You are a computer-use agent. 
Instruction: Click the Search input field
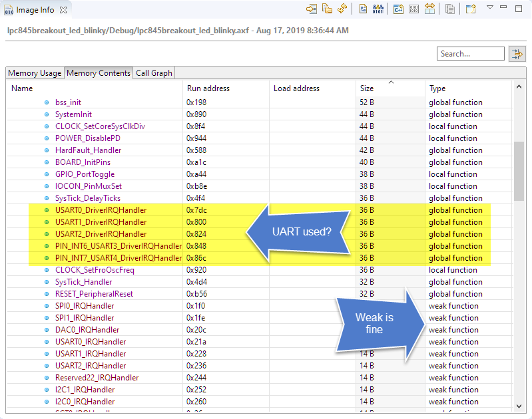[x=470, y=54]
